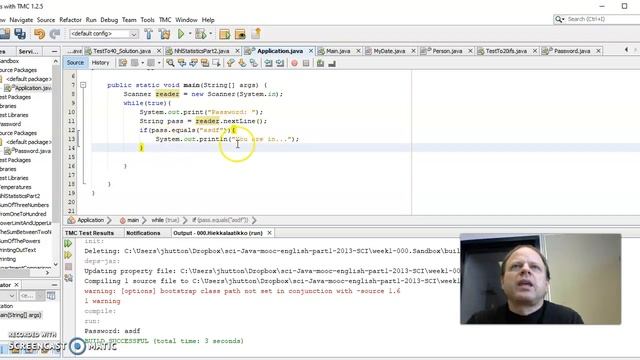Switch to History view button
Image resolution: width=640 pixels, height=360 pixels.
(100, 63)
